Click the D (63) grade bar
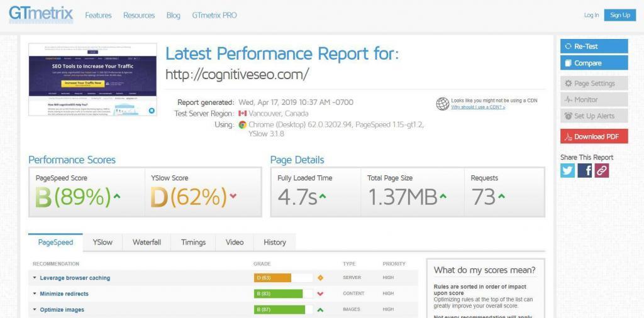The width and height of the screenshot is (644, 318). [x=272, y=278]
